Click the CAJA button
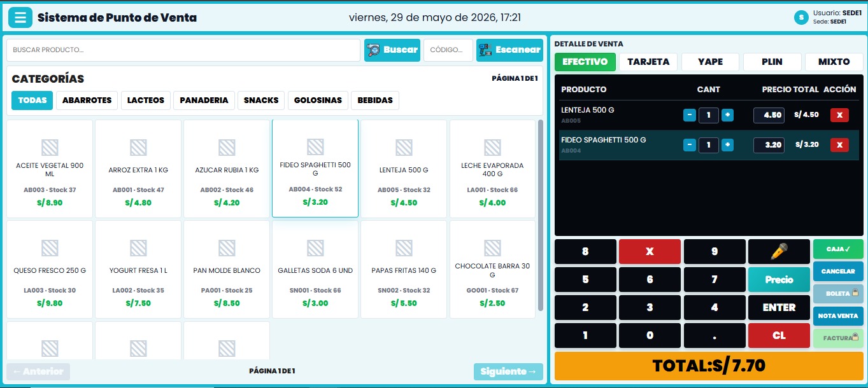The height and width of the screenshot is (388, 868). [838, 249]
